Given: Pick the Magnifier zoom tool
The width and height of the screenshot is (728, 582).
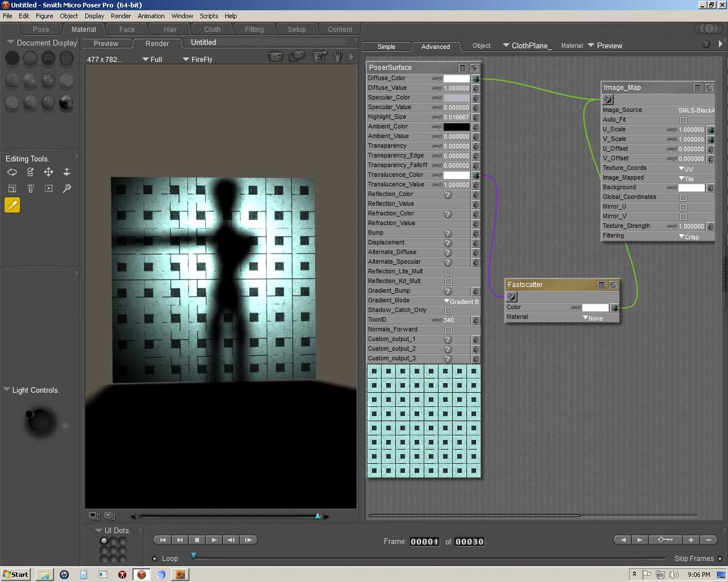Looking at the screenshot, I should [67, 189].
